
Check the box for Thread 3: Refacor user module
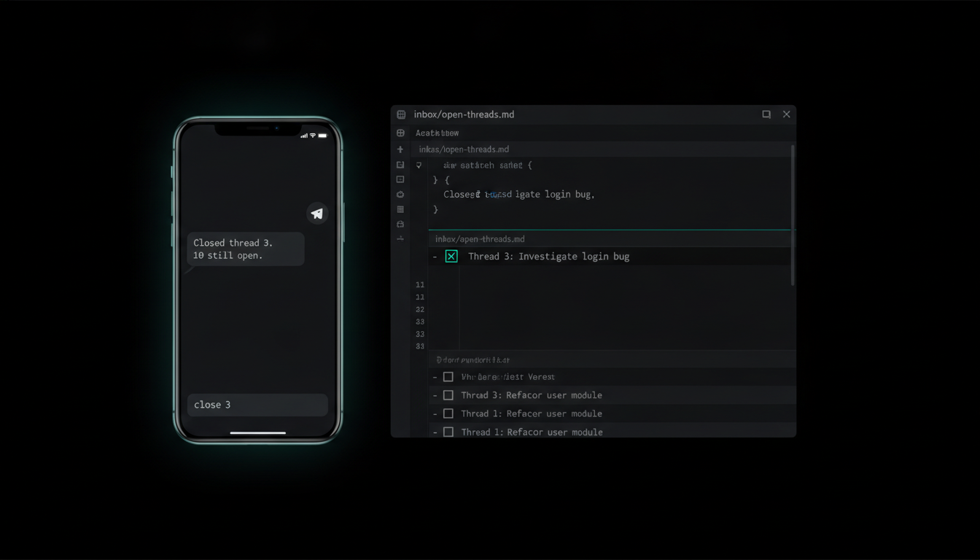[x=448, y=395]
